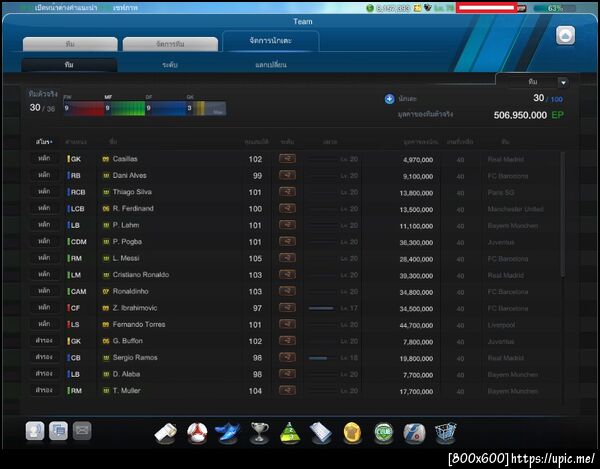
Task: Open the whistle icon in bottom dock
Action: [x=166, y=433]
